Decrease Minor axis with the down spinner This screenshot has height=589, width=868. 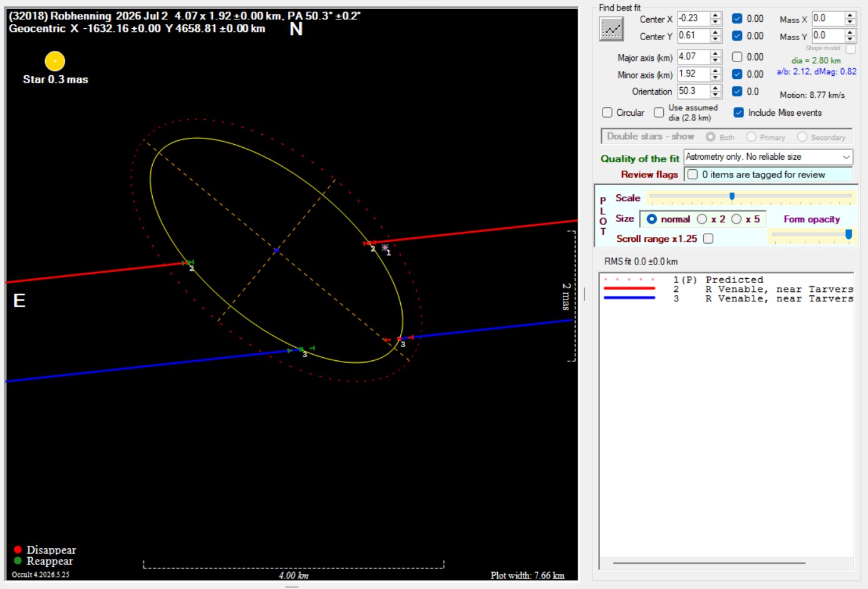pos(716,78)
